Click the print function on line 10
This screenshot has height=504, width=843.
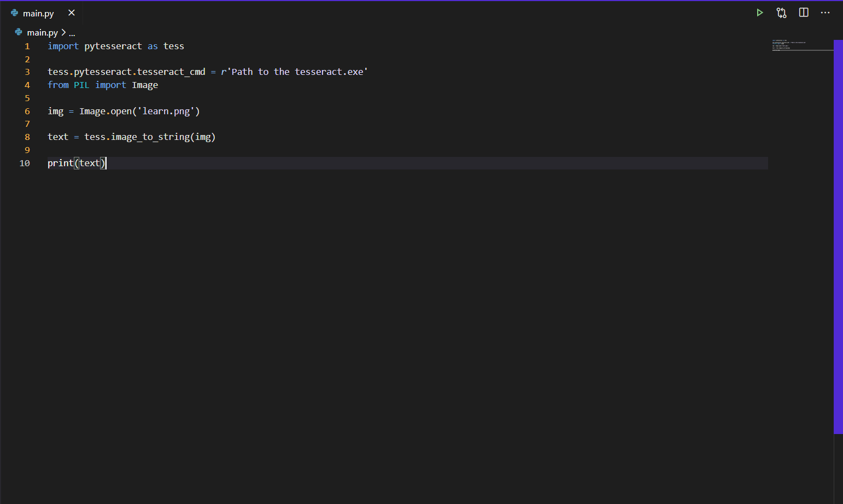61,163
